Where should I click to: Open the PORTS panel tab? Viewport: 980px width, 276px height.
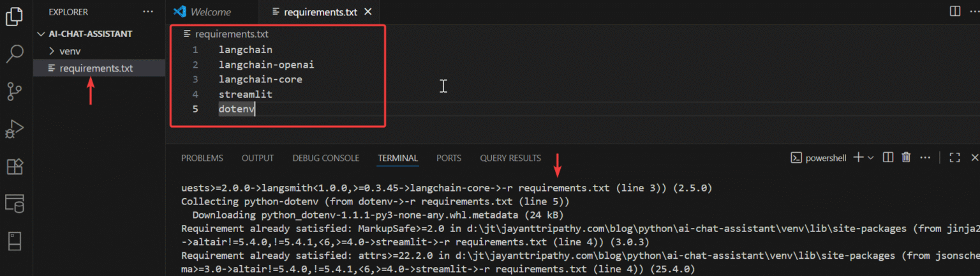point(449,158)
